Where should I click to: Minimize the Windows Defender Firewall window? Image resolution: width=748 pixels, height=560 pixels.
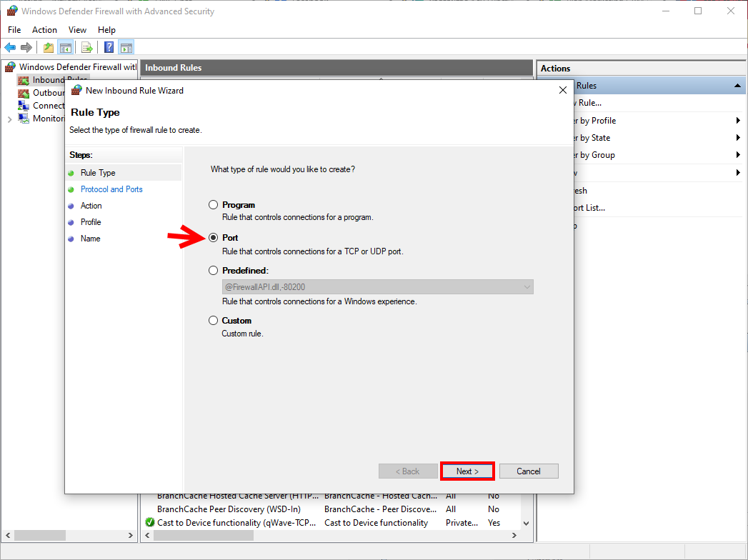point(666,11)
